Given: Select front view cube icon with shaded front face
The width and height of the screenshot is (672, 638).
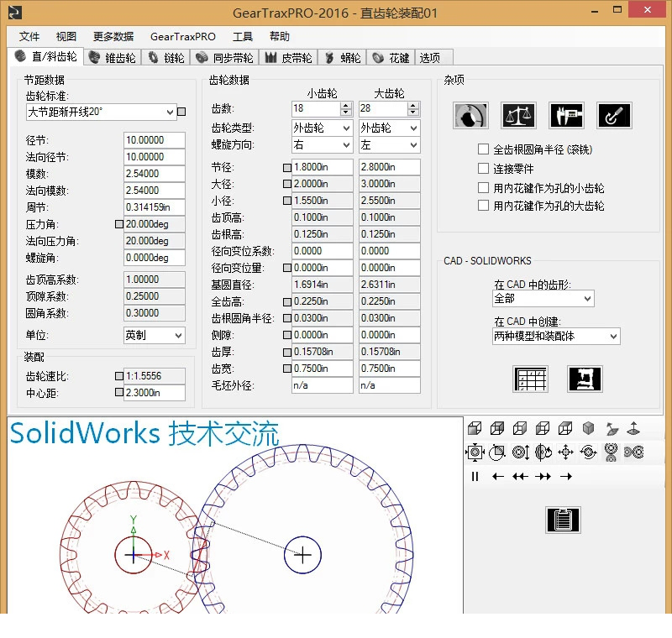Looking at the screenshot, I should 475,428.
